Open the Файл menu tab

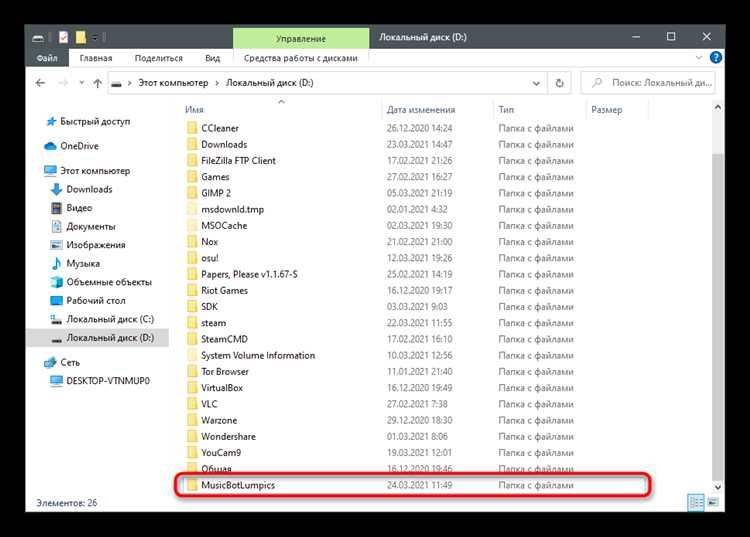click(x=47, y=58)
